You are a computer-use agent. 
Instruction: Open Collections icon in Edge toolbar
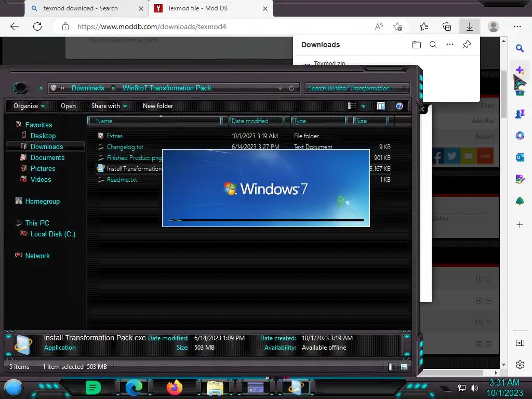tap(447, 26)
